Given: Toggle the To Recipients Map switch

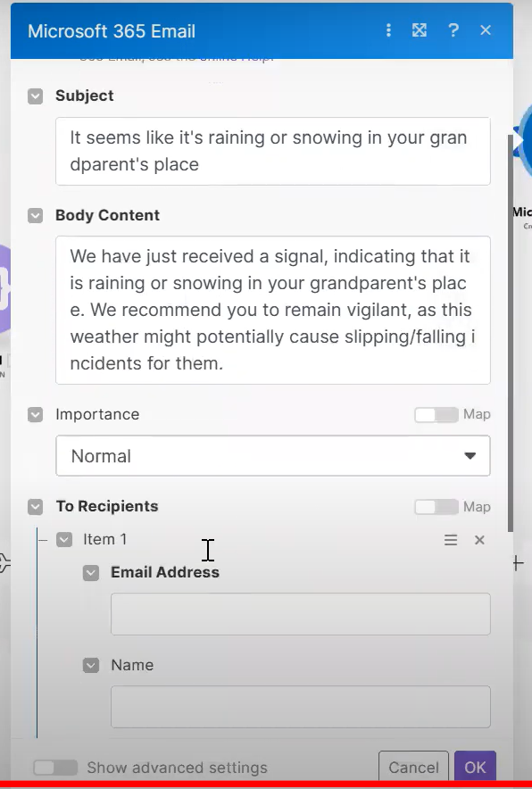Looking at the screenshot, I should pyautogui.click(x=436, y=507).
